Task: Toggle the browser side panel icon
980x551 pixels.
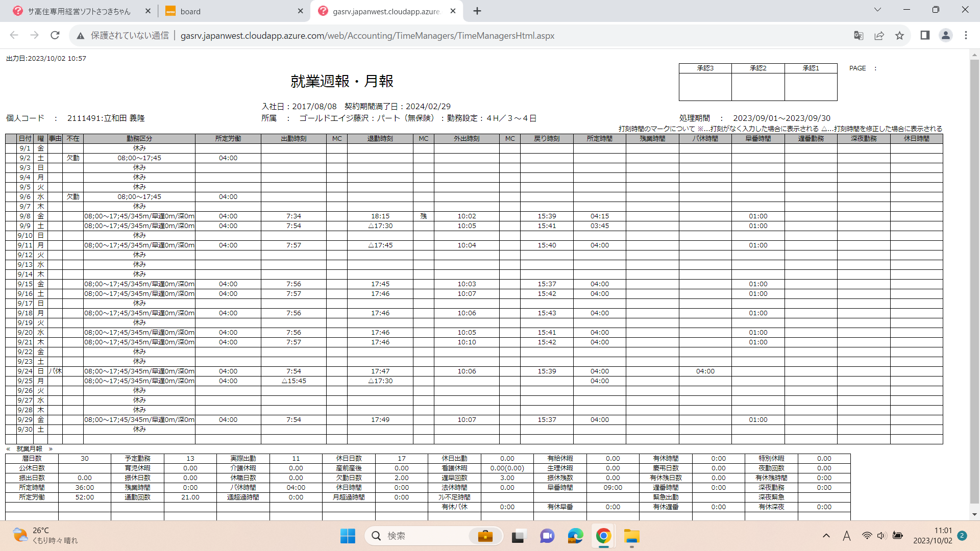Action: (x=925, y=35)
